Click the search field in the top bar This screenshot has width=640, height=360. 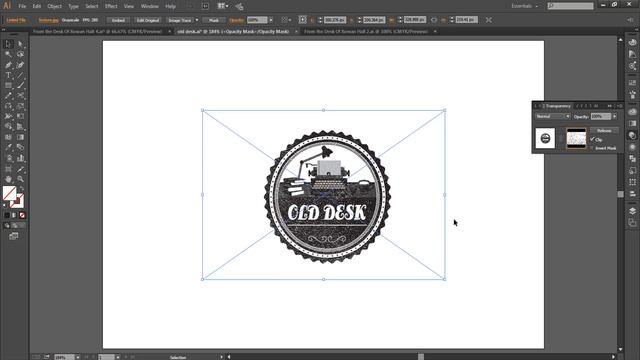(x=571, y=6)
